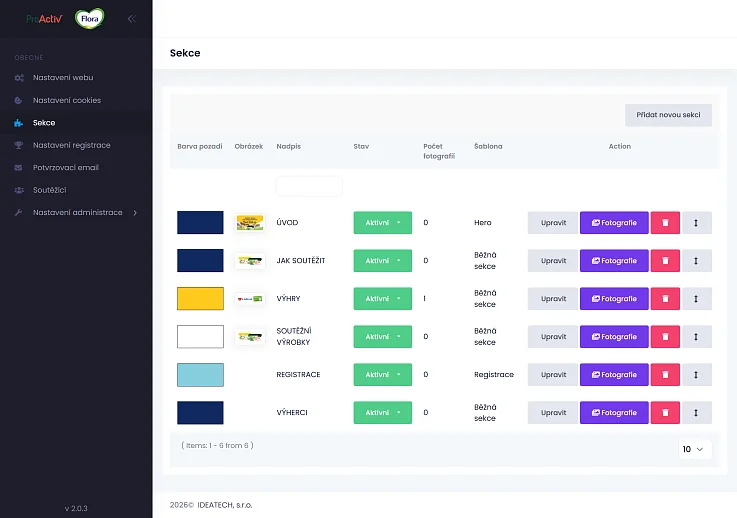Delete the JAK SOUTĚŽIT section via trash icon
This screenshot has height=518, width=737.
point(665,261)
